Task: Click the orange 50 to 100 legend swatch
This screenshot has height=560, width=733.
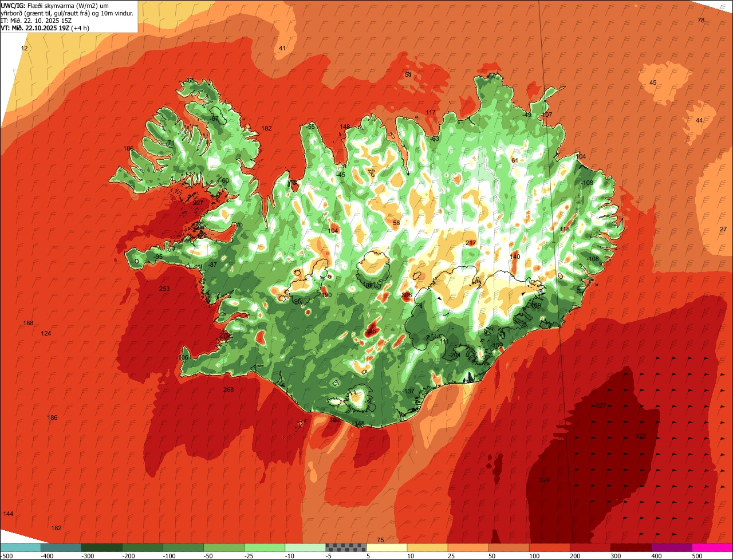Action: 509,547
